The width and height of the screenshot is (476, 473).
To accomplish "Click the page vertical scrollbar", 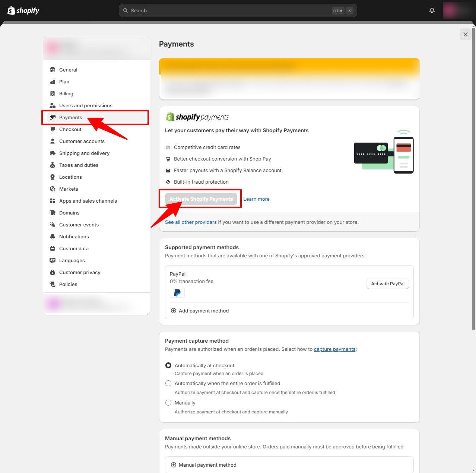I will coord(474,179).
